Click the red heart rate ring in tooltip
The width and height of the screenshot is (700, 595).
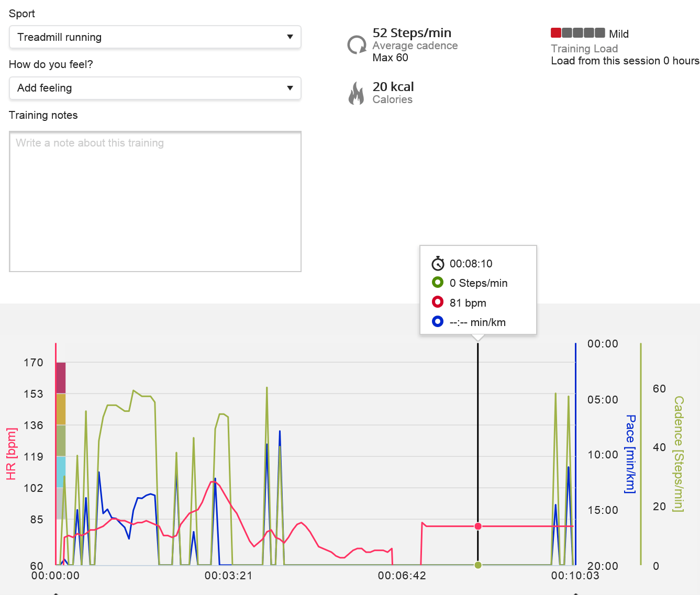pyautogui.click(x=438, y=302)
